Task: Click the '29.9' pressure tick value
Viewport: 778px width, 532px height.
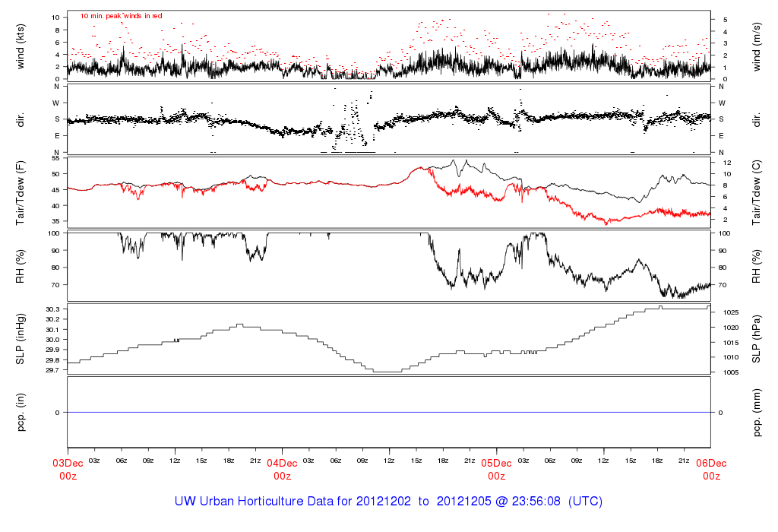Action: (x=52, y=350)
